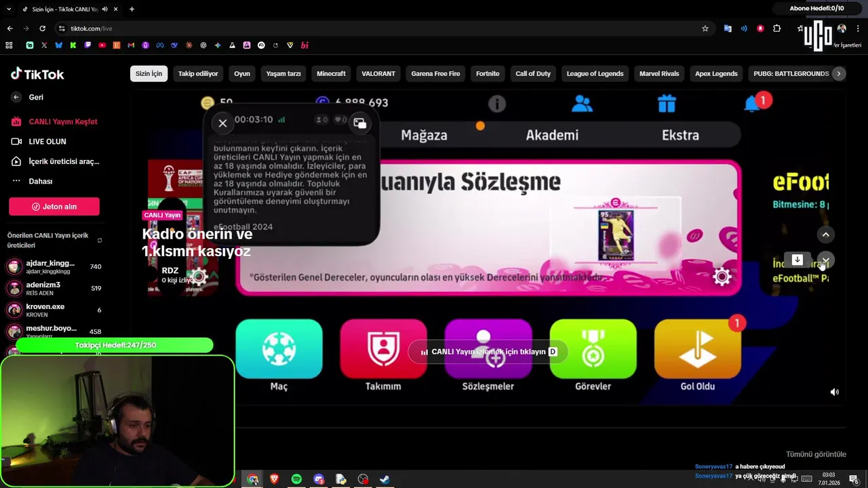Viewport: 868px width, 488px height.
Task: Open the apps grid bookmark icon
Action: coord(9,45)
